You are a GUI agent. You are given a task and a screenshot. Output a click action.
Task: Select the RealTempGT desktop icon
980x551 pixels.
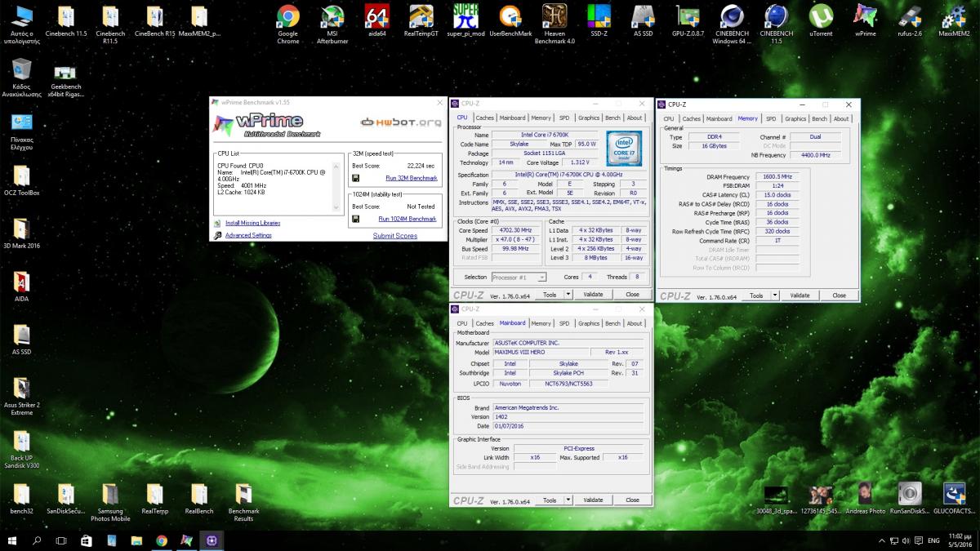click(421, 21)
